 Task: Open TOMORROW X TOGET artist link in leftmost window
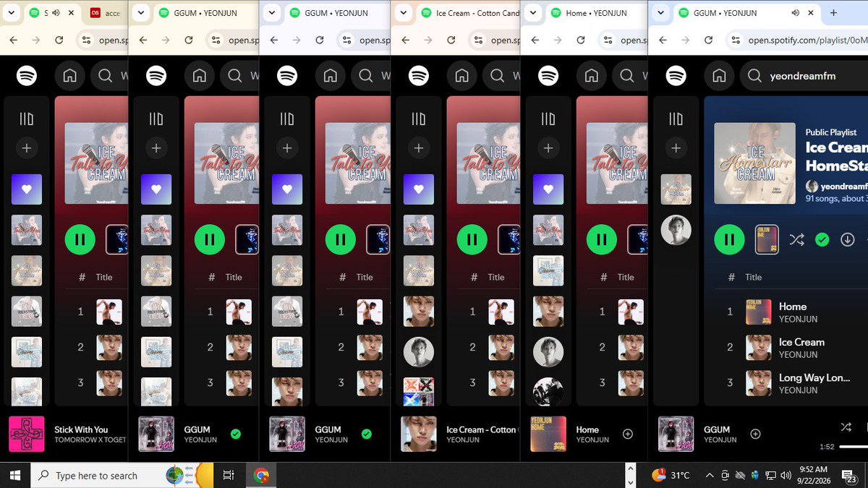90,440
